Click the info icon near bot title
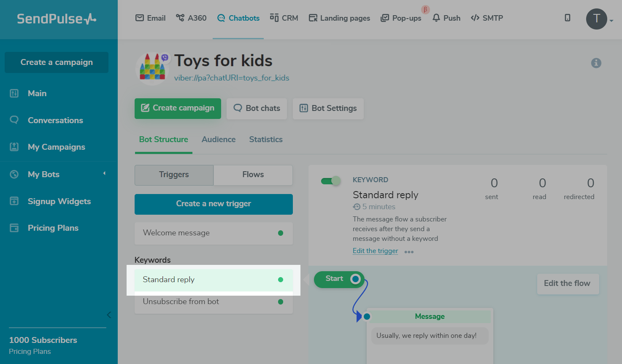Image resolution: width=622 pixels, height=364 pixels. point(596,63)
